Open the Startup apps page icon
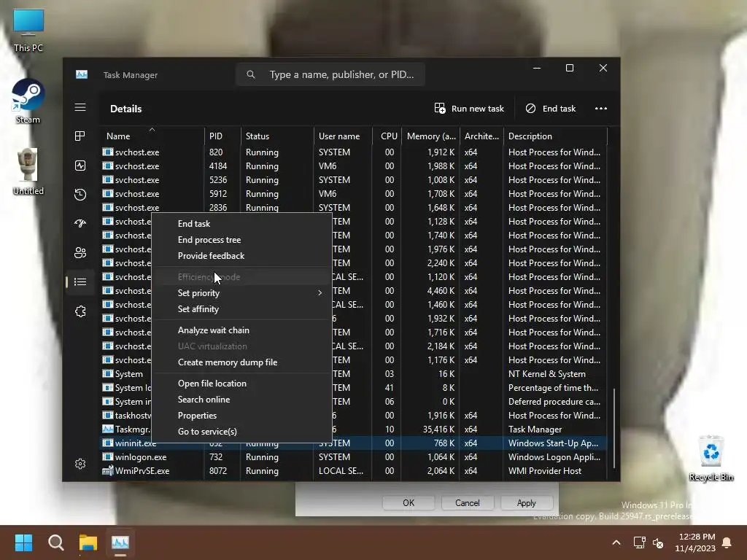The image size is (747, 560). 80,223
